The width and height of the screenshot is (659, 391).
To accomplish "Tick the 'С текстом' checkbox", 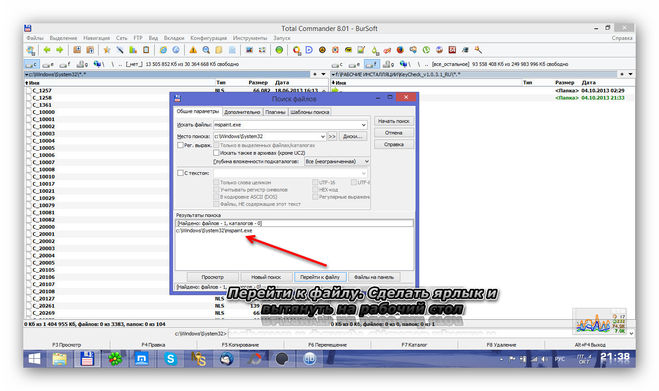I will pyautogui.click(x=180, y=173).
